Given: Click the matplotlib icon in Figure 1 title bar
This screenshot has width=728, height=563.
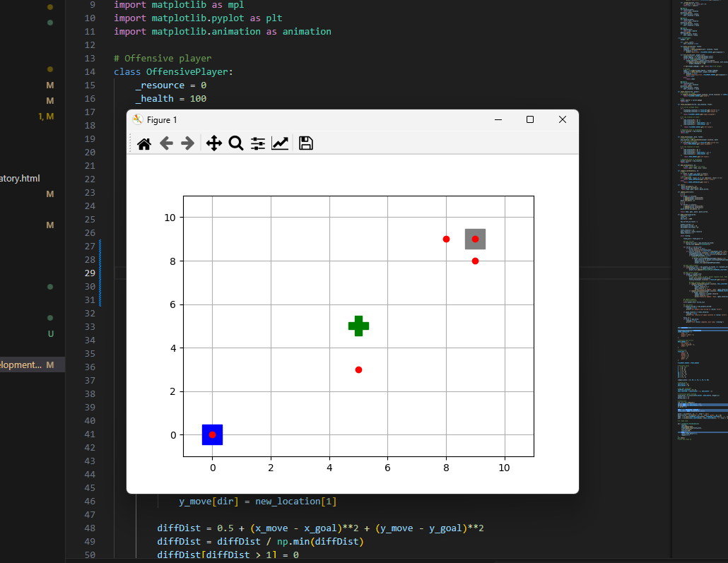Looking at the screenshot, I should pos(138,120).
